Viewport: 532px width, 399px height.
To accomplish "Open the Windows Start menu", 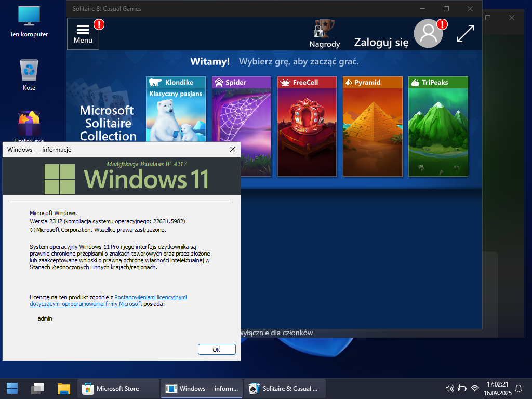I will [x=12, y=389].
